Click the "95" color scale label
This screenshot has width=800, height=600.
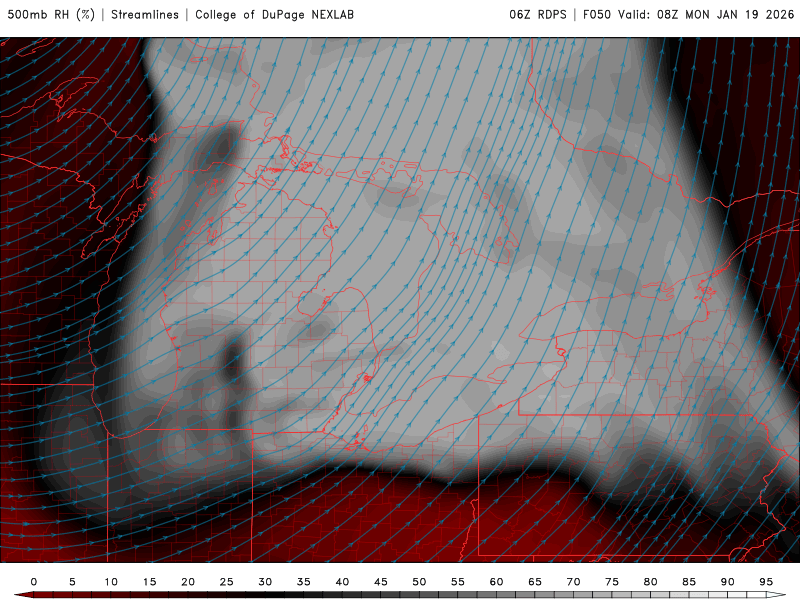pyautogui.click(x=766, y=582)
